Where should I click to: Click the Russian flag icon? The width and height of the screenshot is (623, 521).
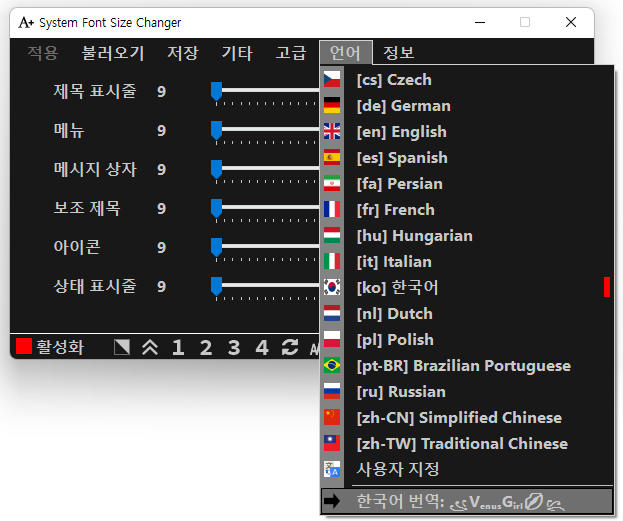tap(332, 391)
